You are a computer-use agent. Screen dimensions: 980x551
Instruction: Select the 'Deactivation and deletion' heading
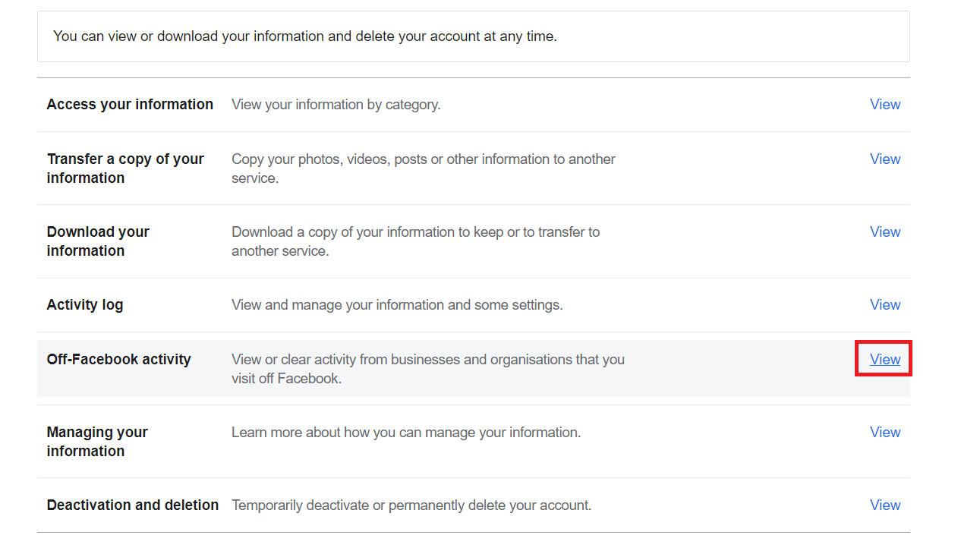(x=133, y=505)
